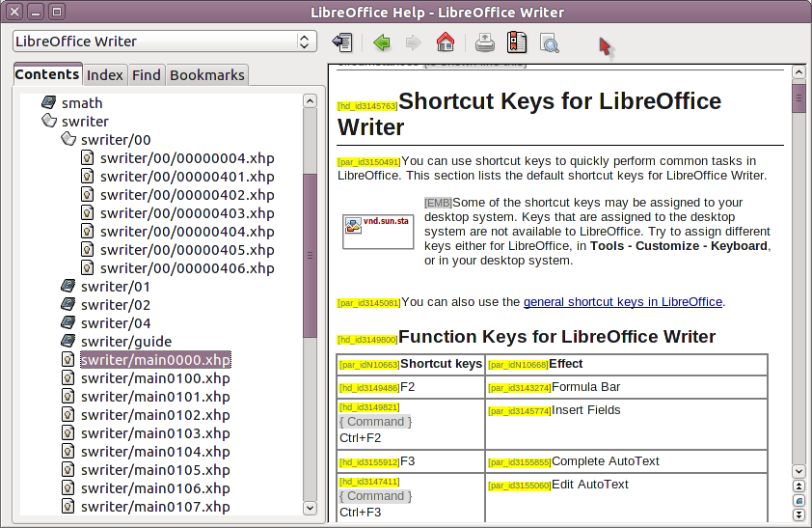Open navigation button below page scrollbar
812x528 pixels.
pyautogui.click(x=798, y=501)
